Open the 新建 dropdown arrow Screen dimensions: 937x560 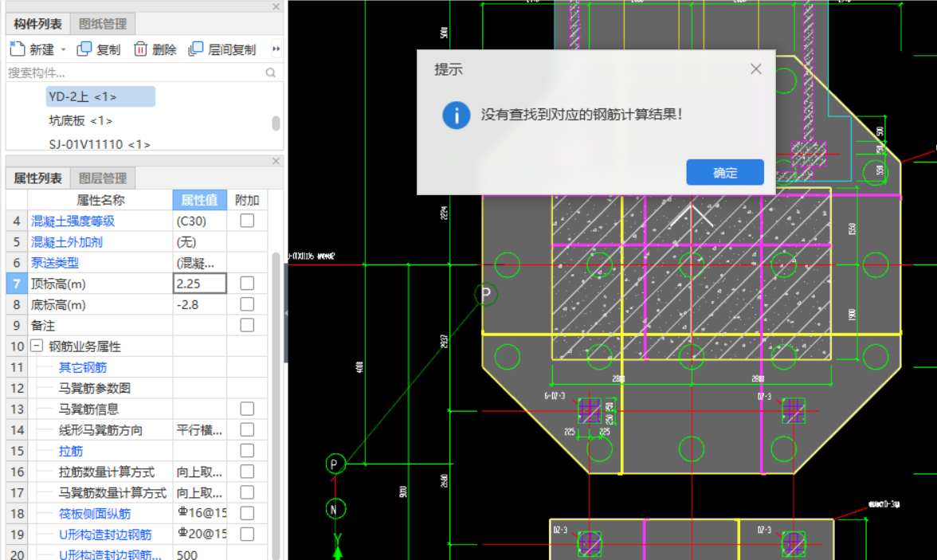[64, 49]
